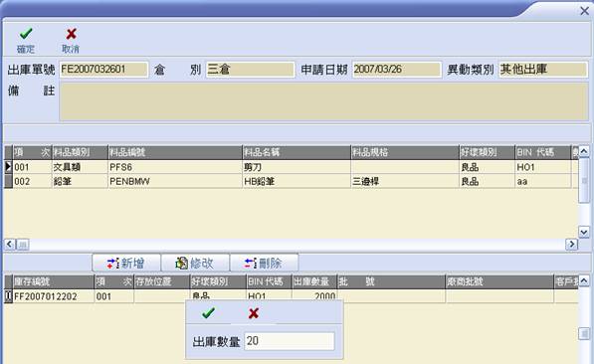Click left arrow of horizontal scrollbar
This screenshot has width=594, height=364.
click(x=10, y=245)
